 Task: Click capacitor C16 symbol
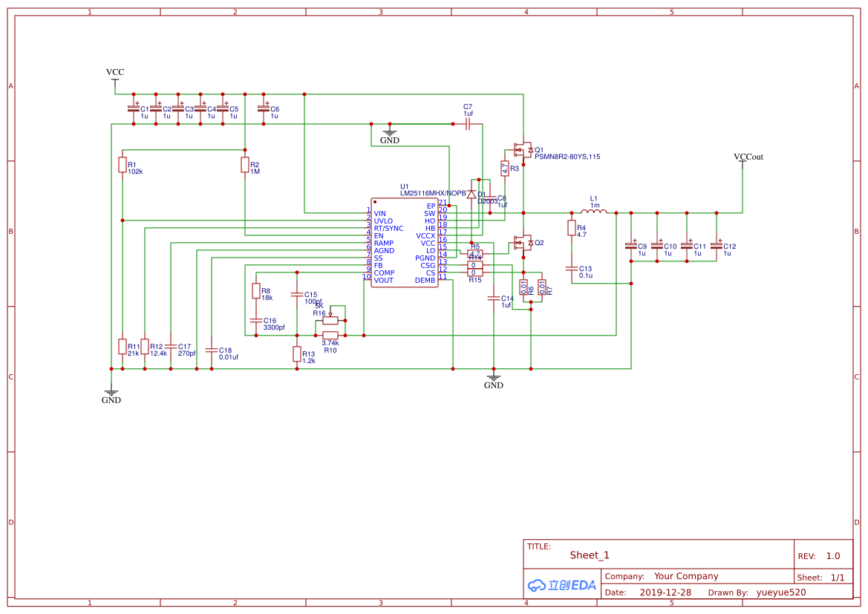tap(255, 321)
